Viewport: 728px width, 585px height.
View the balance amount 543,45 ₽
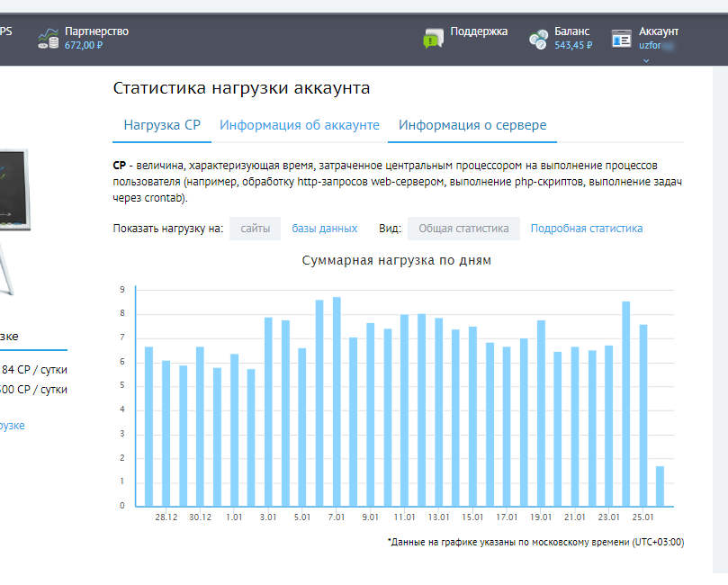[573, 45]
